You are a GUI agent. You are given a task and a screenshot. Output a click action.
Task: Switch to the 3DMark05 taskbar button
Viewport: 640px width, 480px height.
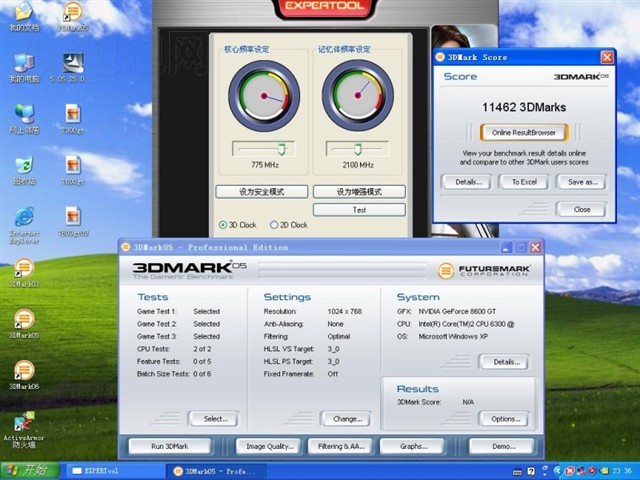(216, 471)
